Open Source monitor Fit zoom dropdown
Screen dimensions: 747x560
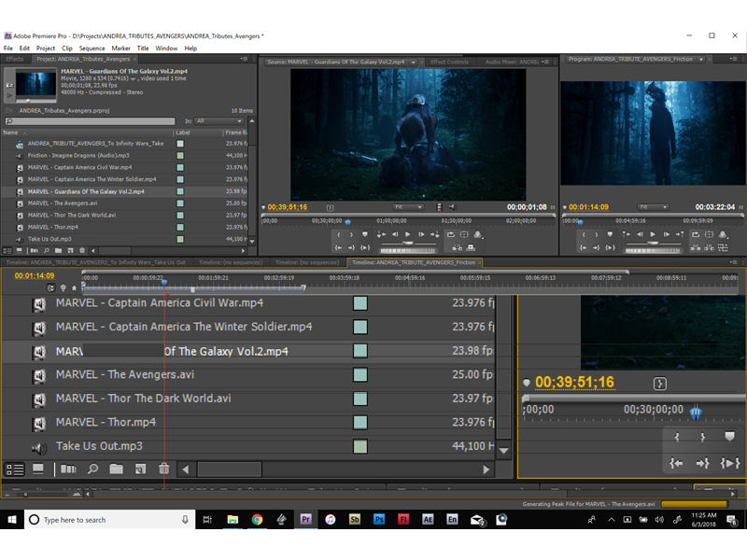point(408,207)
